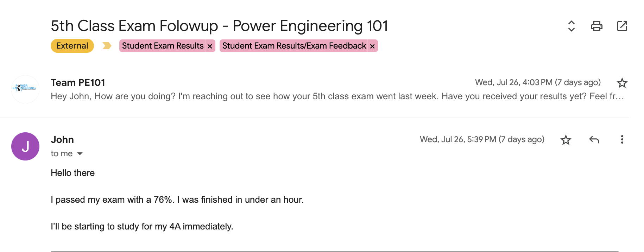Expand all messages with the up-down arrows icon
This screenshot has height=252, width=644.
click(571, 26)
